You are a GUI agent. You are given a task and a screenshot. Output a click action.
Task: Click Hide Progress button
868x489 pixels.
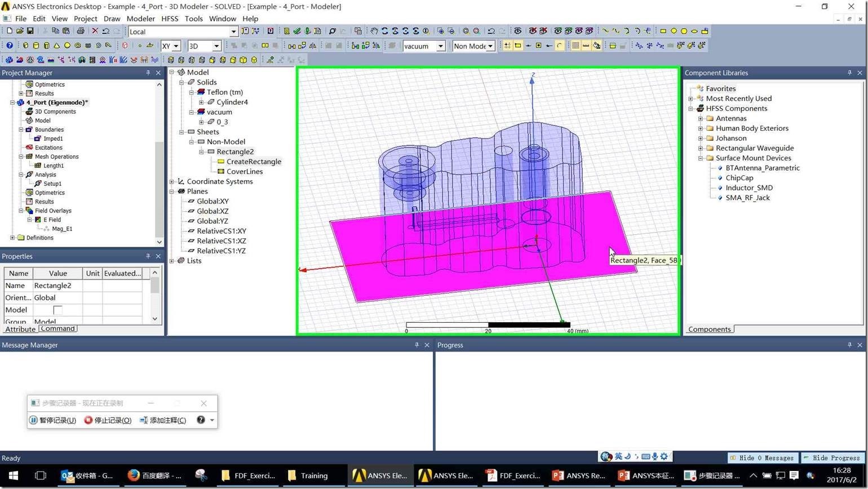[832, 458]
